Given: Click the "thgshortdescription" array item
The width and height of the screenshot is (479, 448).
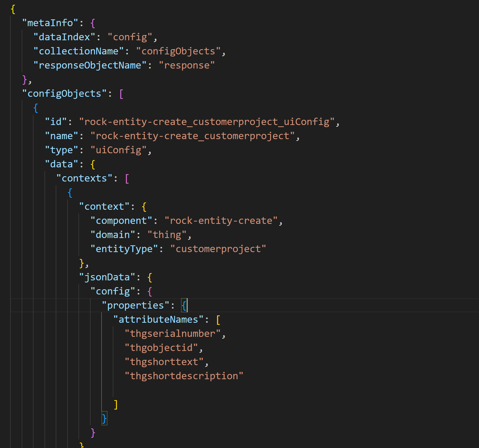Looking at the screenshot, I should point(184,376).
